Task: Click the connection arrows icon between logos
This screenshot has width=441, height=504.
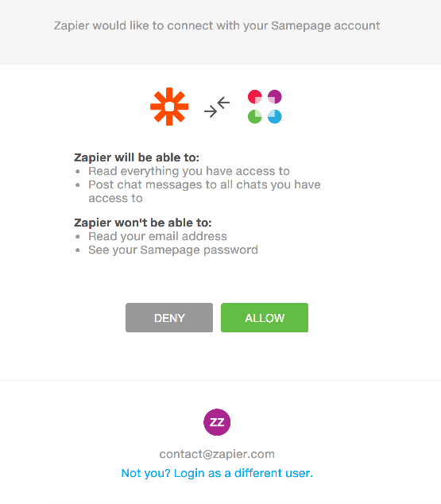Action: (x=217, y=107)
